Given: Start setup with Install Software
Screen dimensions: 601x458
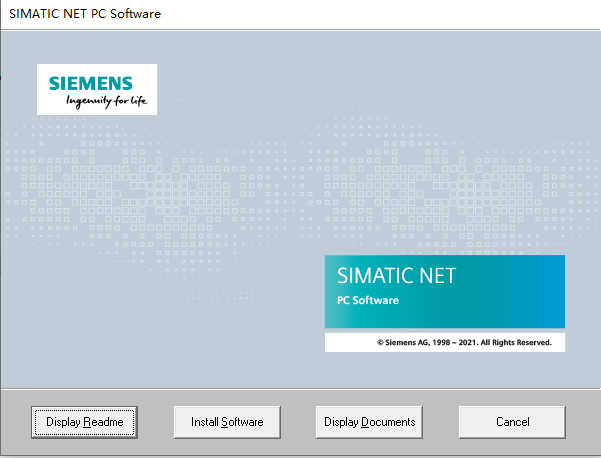Looking at the screenshot, I should coord(227,422).
